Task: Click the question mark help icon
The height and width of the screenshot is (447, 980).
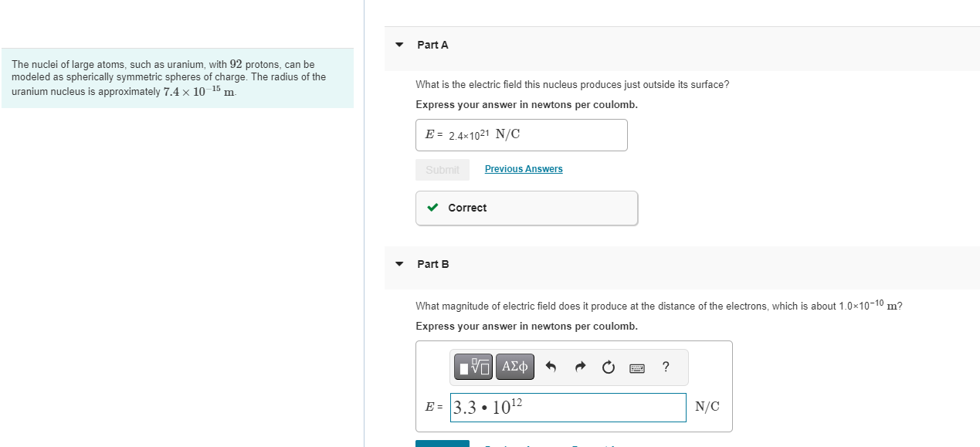Action: (x=666, y=367)
